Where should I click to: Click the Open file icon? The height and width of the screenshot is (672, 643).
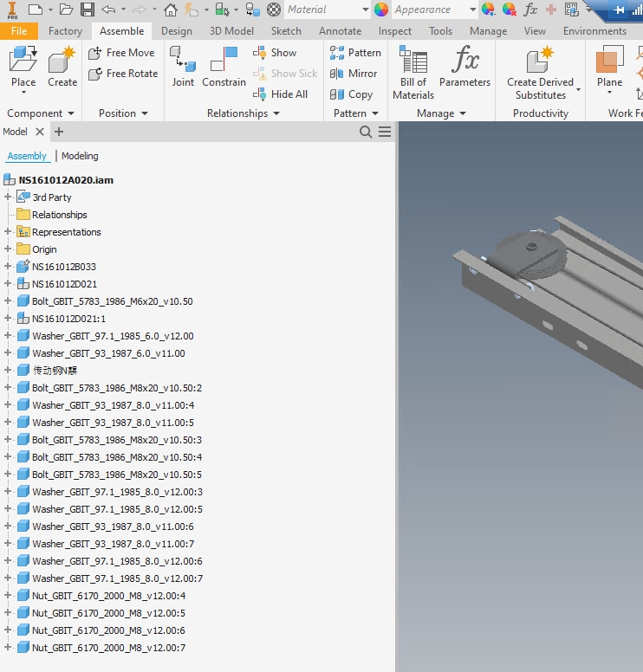point(66,10)
